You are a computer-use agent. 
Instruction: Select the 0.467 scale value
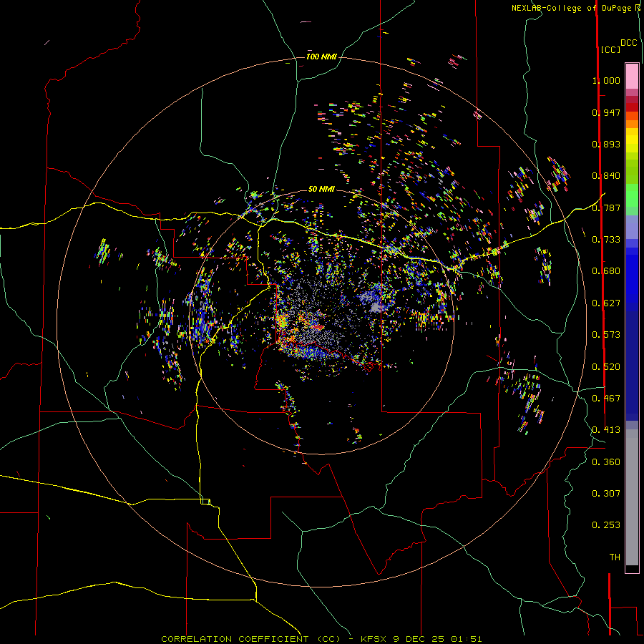[606, 399]
